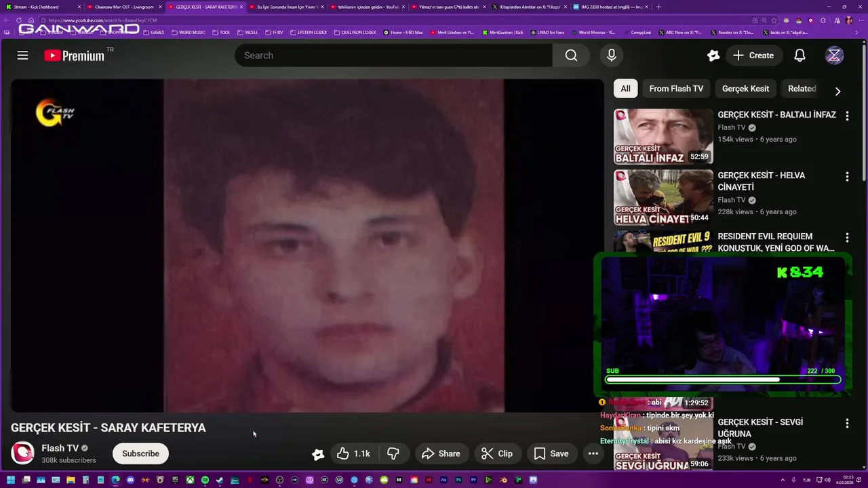The height and width of the screenshot is (488, 868).
Task: Select the Gerçek Kesit chip
Action: pyautogui.click(x=745, y=89)
